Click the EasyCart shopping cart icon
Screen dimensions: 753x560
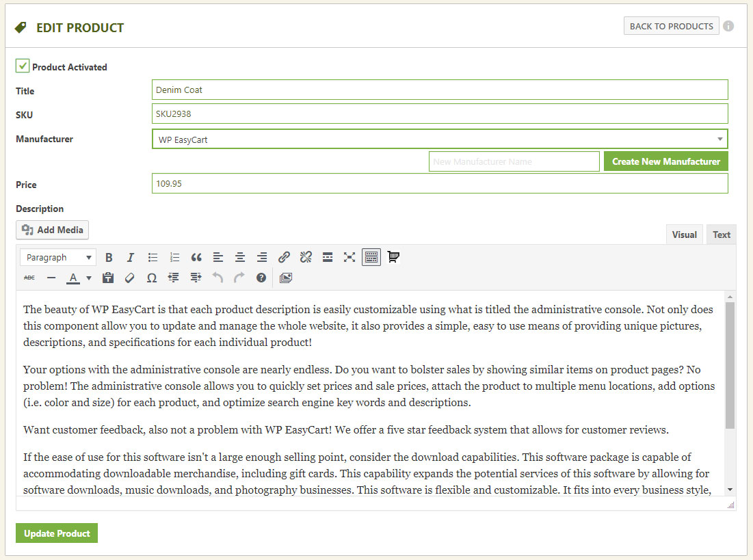[x=393, y=257]
